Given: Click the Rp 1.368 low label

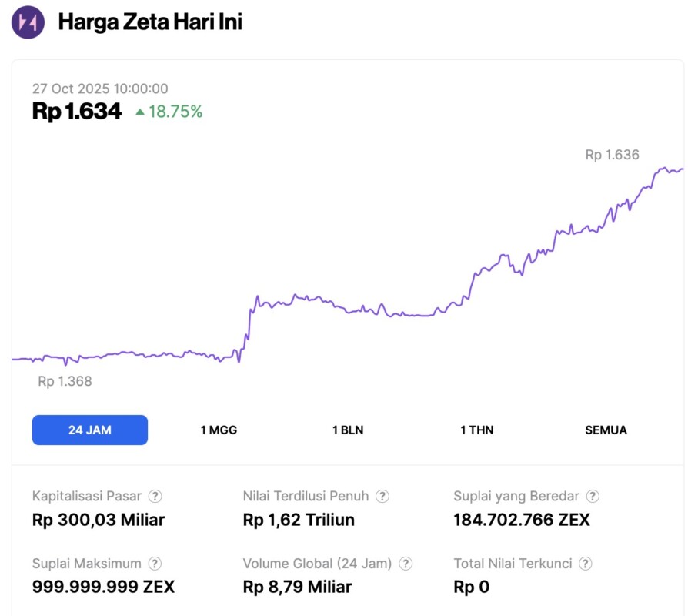Looking at the screenshot, I should point(65,381).
